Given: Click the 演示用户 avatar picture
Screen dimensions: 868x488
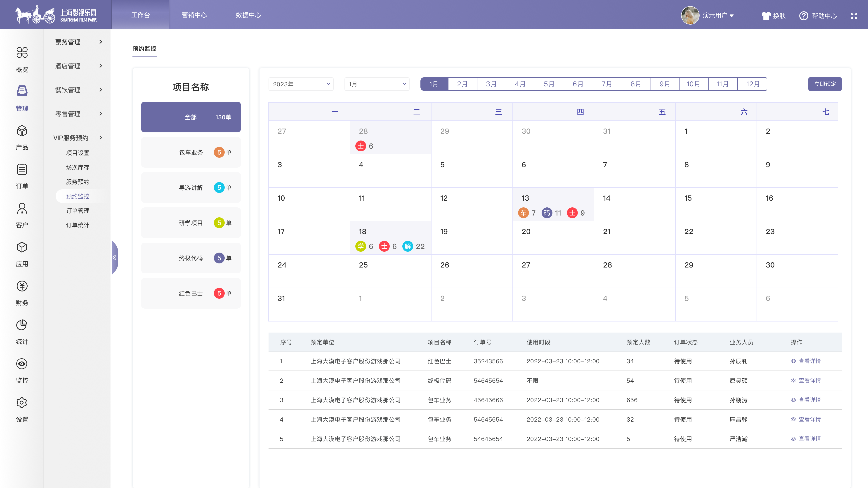Looking at the screenshot, I should click(x=690, y=15).
